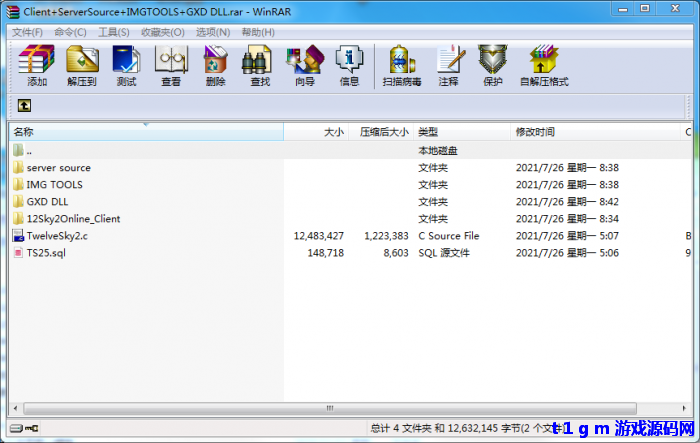Click the drive icon in status bar
Screen dimensions: 700x443
pyautogui.click(x=16, y=428)
